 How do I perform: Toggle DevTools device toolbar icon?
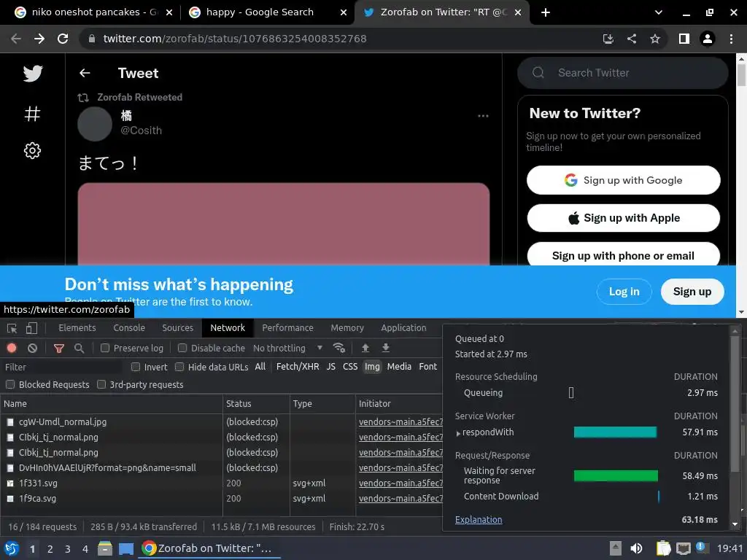pos(31,328)
